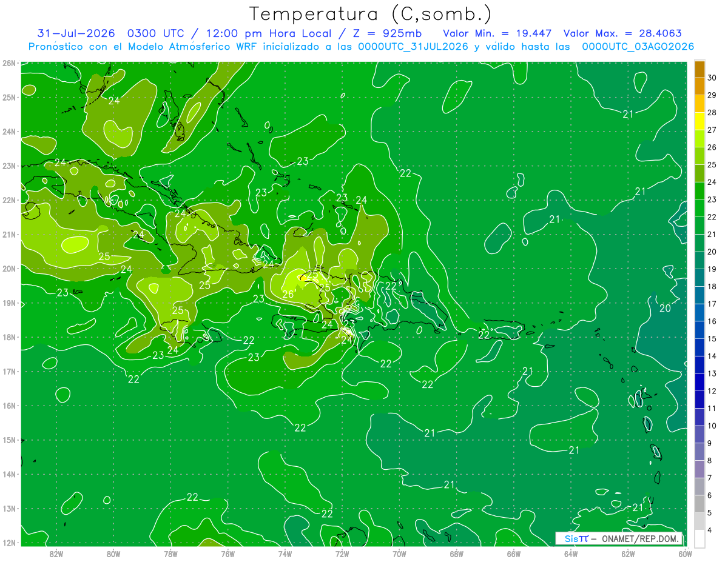Click the '76W' longitude axis label
This screenshot has height=562, width=728.
click(x=227, y=553)
